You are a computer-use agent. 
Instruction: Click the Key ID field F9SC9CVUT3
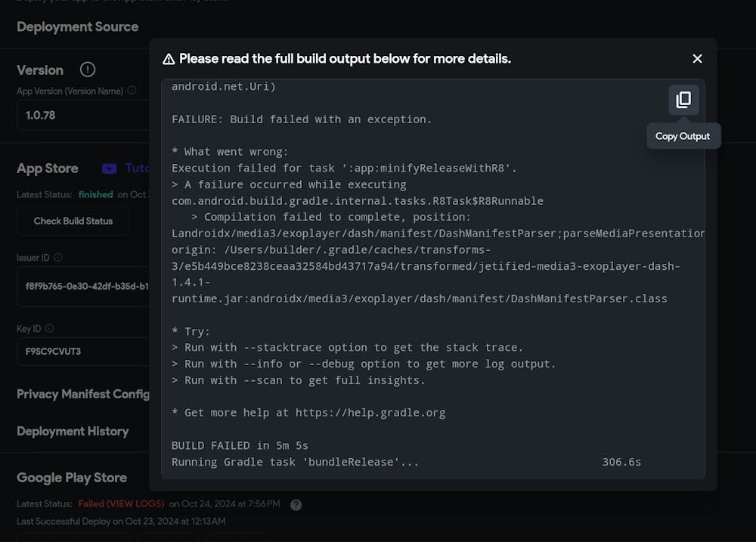[83, 352]
